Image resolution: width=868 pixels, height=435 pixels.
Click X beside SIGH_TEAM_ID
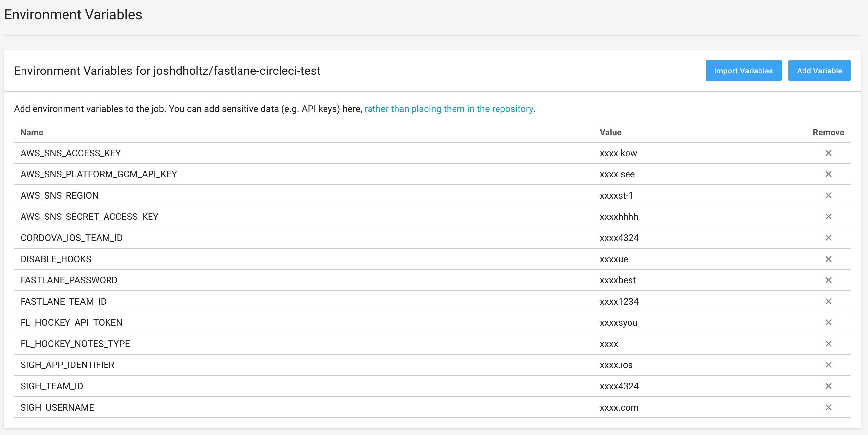[828, 386]
